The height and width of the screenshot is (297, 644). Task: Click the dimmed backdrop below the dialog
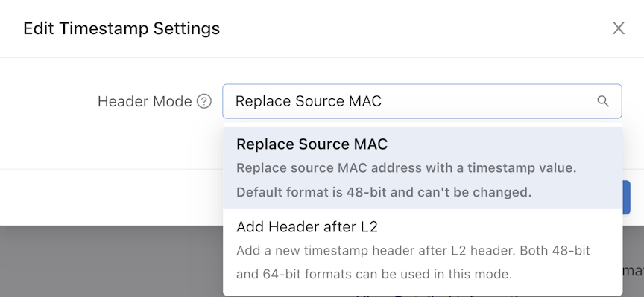coord(111,261)
